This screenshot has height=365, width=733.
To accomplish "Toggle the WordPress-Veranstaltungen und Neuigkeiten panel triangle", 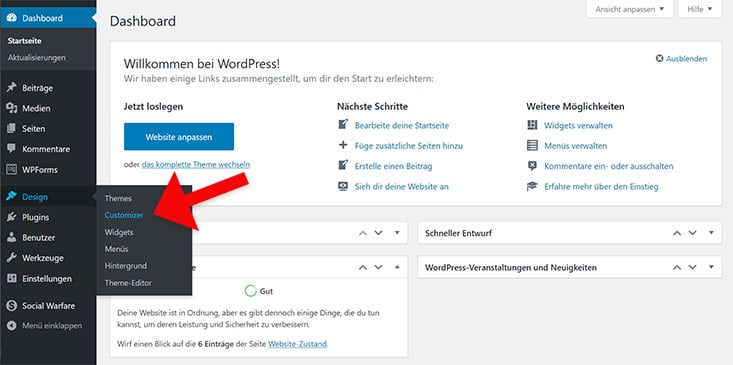I will click(711, 267).
